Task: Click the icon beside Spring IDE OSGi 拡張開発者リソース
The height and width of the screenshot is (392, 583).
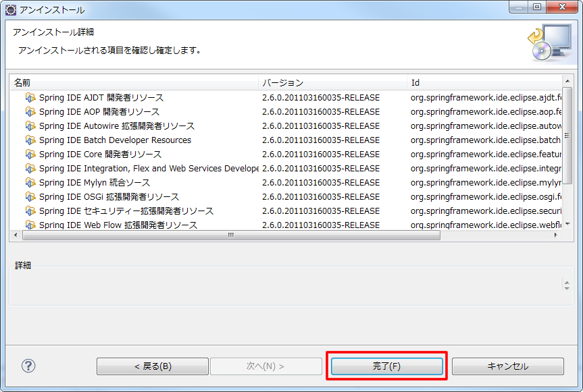Action: pos(30,197)
